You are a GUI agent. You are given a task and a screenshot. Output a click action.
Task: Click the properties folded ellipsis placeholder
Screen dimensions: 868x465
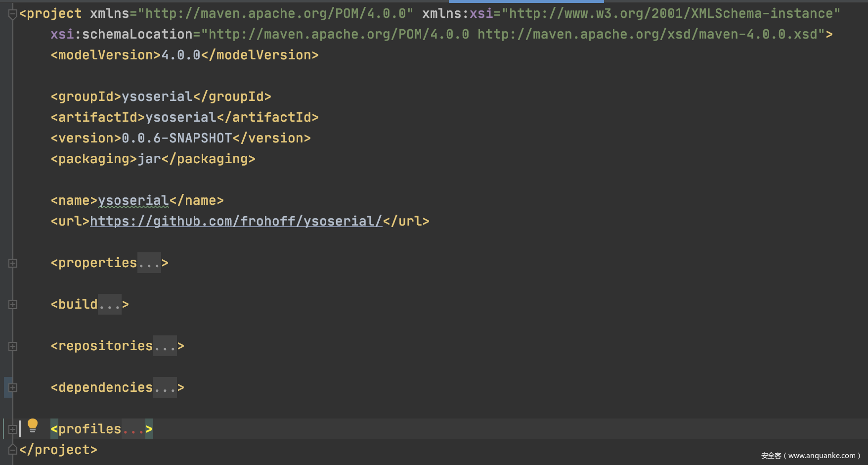[x=149, y=263]
